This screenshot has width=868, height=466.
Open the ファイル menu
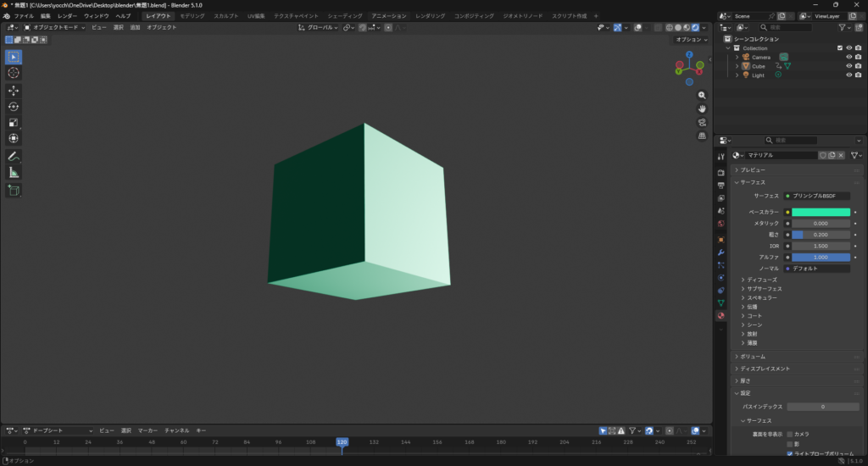click(25, 16)
